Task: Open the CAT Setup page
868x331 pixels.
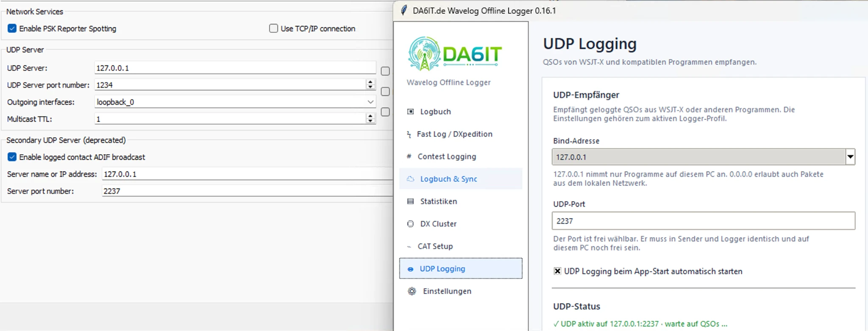Action: point(461,246)
